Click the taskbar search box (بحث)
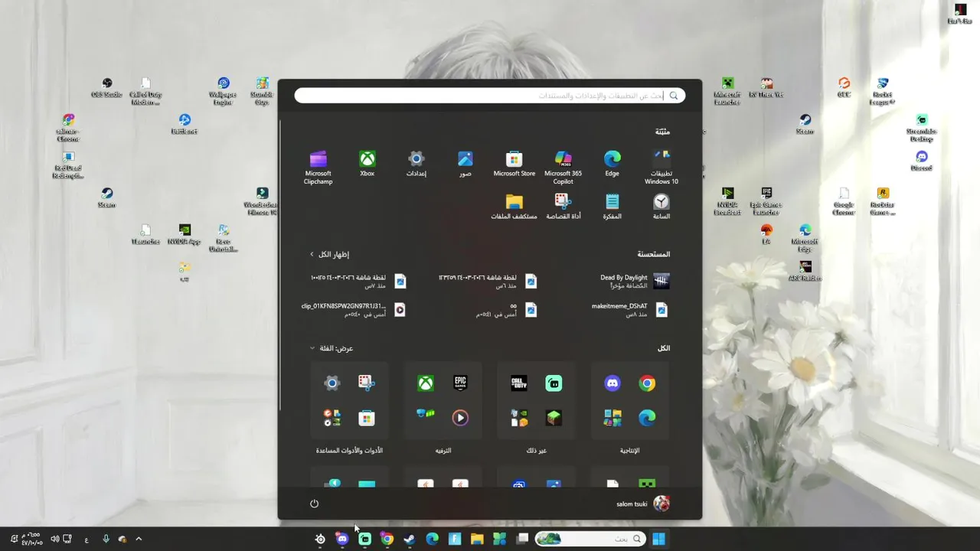980x551 pixels. (x=590, y=539)
